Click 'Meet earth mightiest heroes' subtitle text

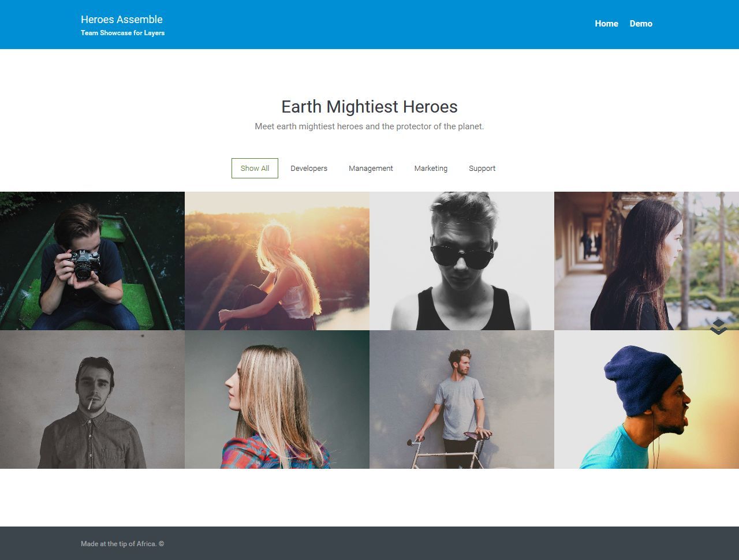(x=369, y=126)
